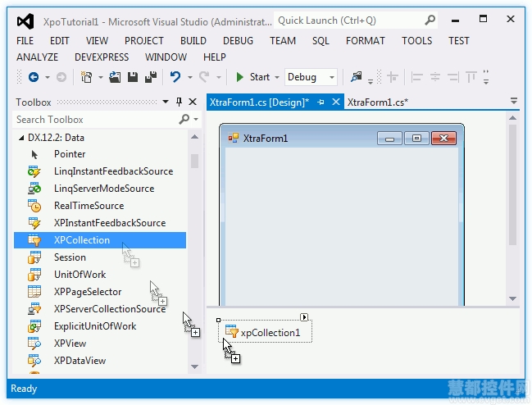Click the designer scrollbar down arrow
Image resolution: width=532 pixels, height=405 pixels.
click(512, 299)
